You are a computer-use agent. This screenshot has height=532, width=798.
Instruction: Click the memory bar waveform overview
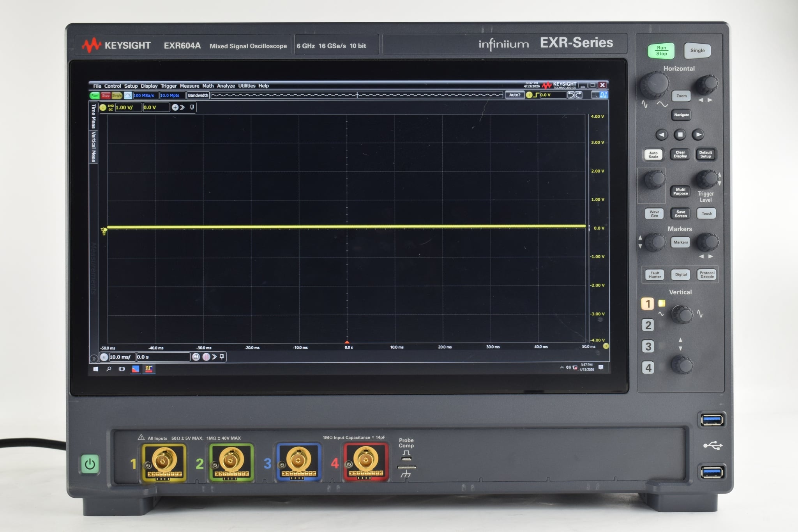click(x=357, y=95)
